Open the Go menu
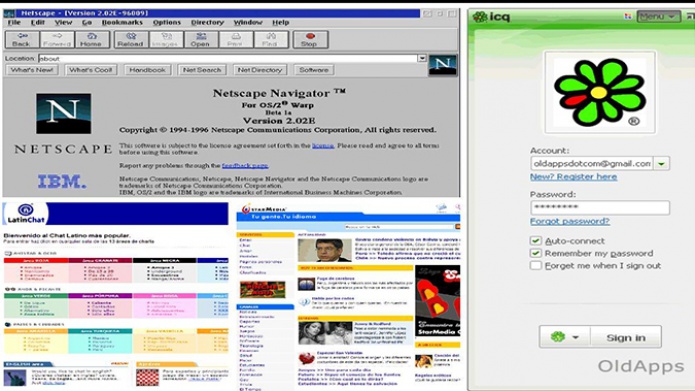The width and height of the screenshot is (695, 391). 87,22
